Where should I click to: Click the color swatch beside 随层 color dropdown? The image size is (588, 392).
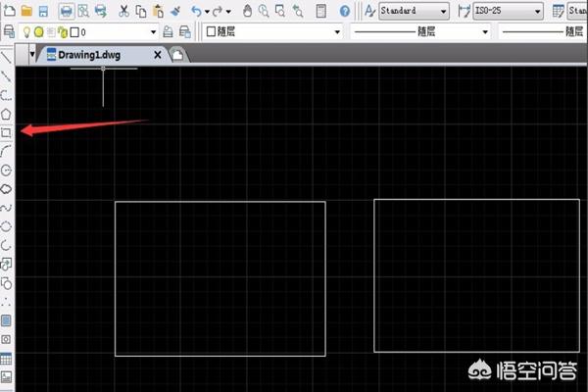212,32
